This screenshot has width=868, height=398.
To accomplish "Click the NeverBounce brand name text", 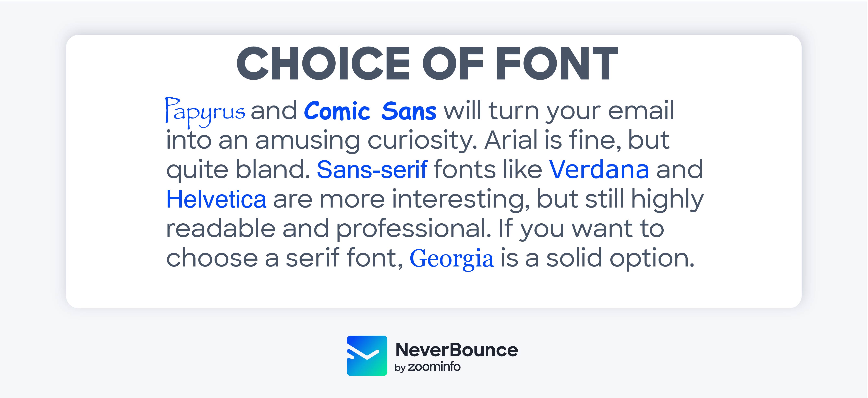I will [x=457, y=350].
